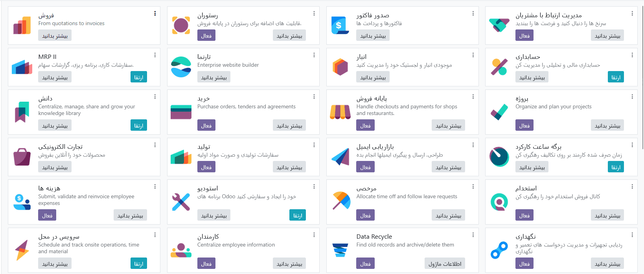
Task: Activate مرخصی using its فعال button
Action: point(365,215)
